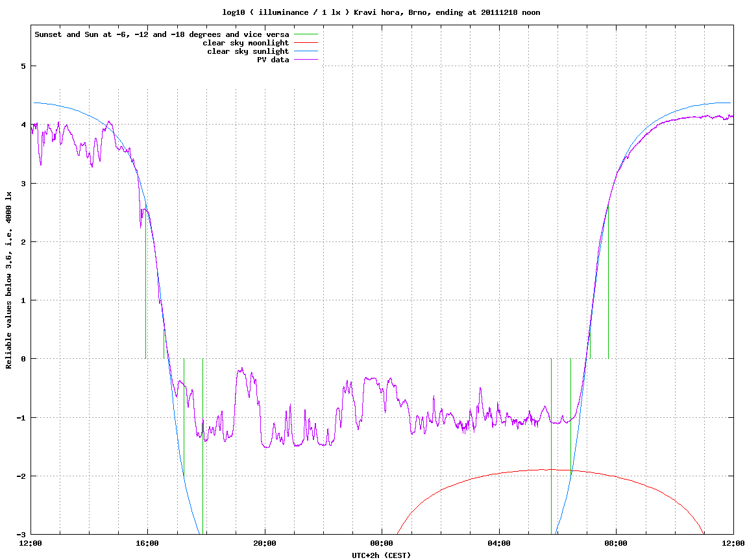747x560 pixels.
Task: Click the y-axis tick label 4
Action: [x=23, y=125]
